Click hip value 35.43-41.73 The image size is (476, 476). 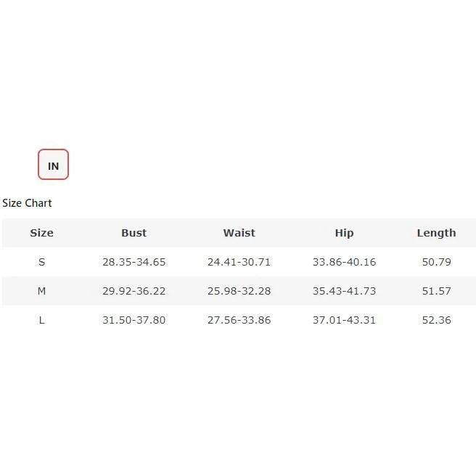344,291
